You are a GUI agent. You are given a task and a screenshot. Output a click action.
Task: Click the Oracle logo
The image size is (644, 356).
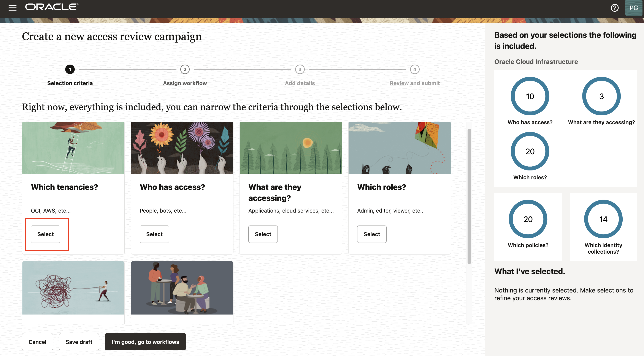(x=52, y=7)
